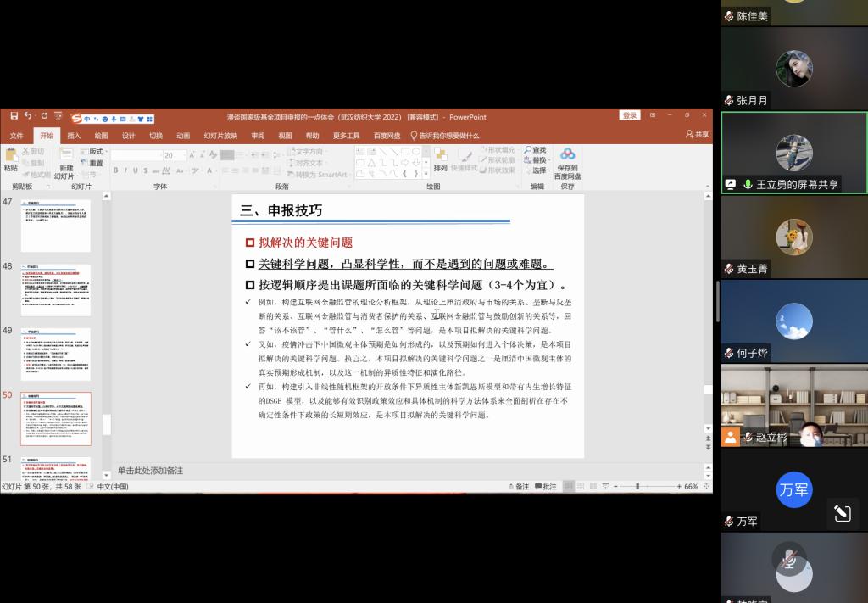This screenshot has height=603, width=868.
Task: Open the font size dropdown
Action: click(x=181, y=155)
